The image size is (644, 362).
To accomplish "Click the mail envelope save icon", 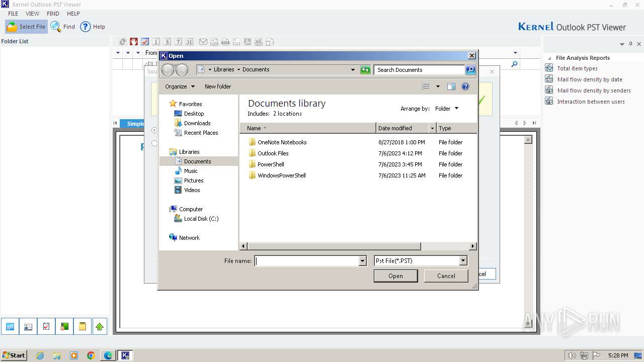I will pos(203,42).
